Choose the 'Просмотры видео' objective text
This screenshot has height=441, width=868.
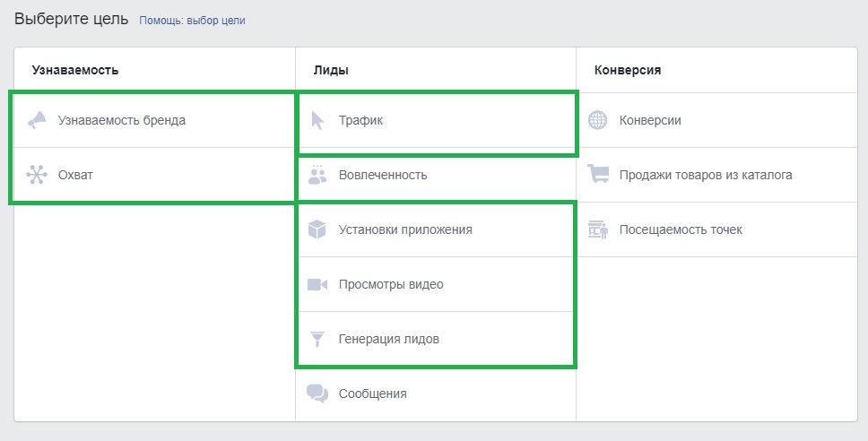391,285
